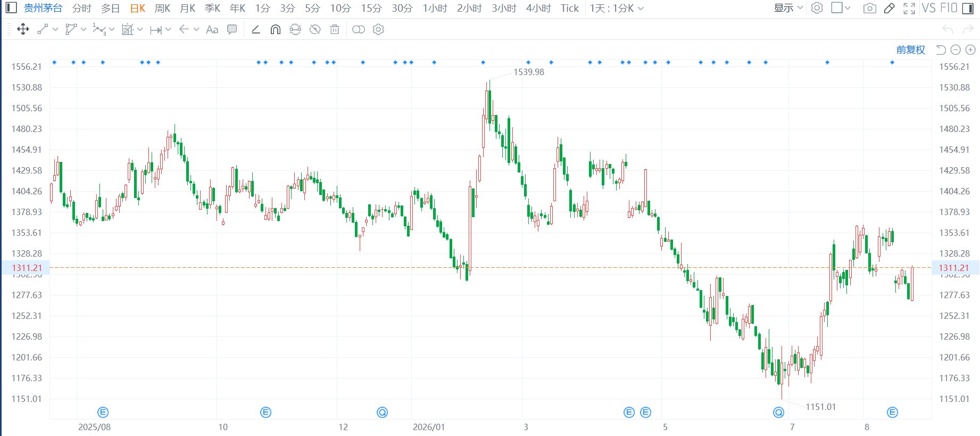Toggle the drawing lock sync icon
Image resolution: width=980 pixels, height=436 pixels.
point(295,29)
